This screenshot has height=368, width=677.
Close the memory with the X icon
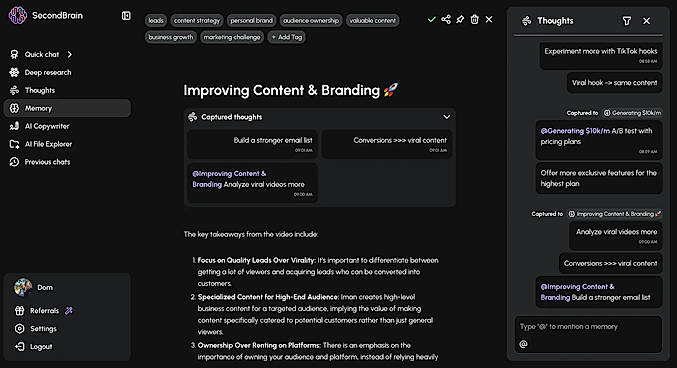(x=489, y=19)
